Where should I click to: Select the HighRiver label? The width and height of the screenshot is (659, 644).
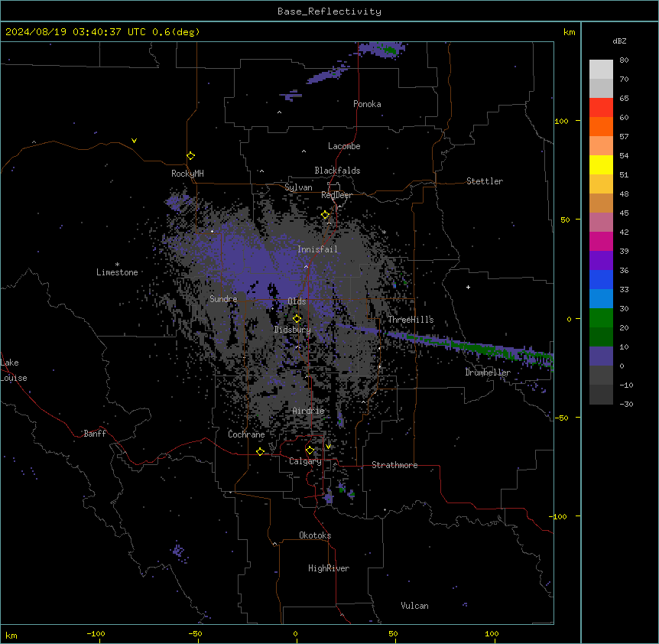pyautogui.click(x=329, y=568)
